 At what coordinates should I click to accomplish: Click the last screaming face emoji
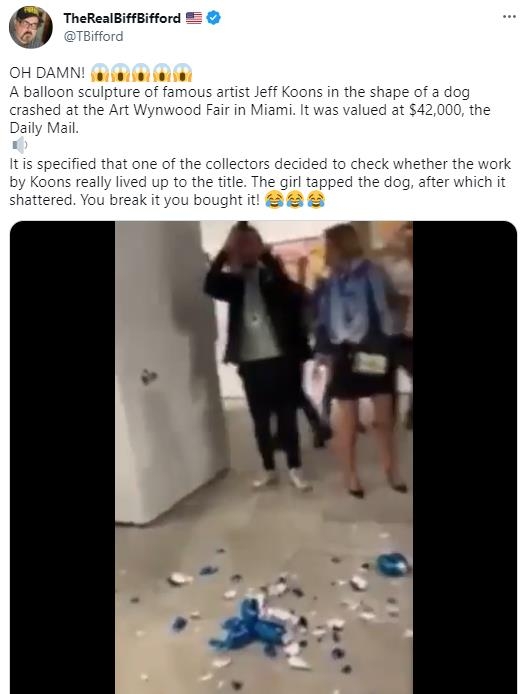[x=182, y=73]
